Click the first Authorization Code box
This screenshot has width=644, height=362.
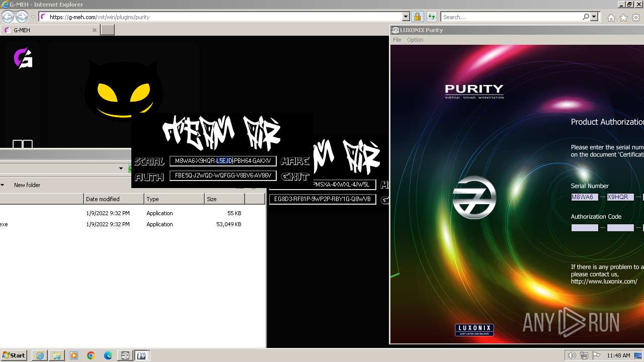coord(585,228)
